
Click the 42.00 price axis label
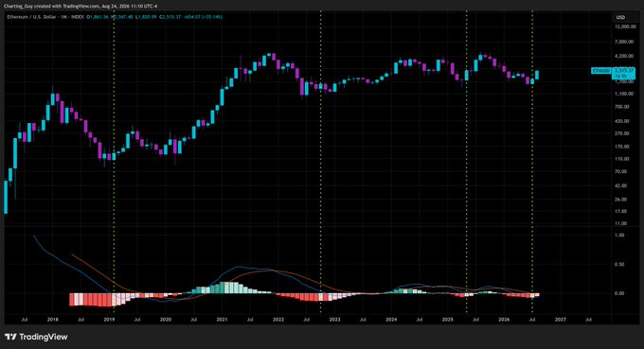point(621,185)
